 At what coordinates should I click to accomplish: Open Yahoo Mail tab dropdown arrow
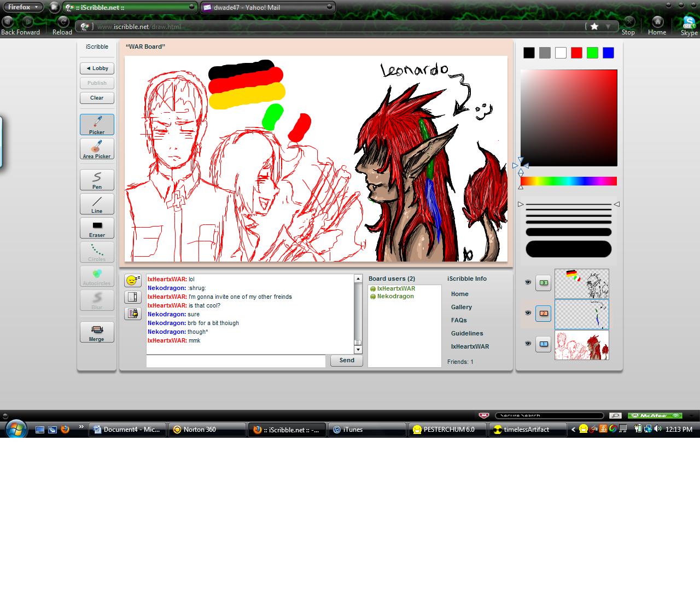[x=329, y=7]
